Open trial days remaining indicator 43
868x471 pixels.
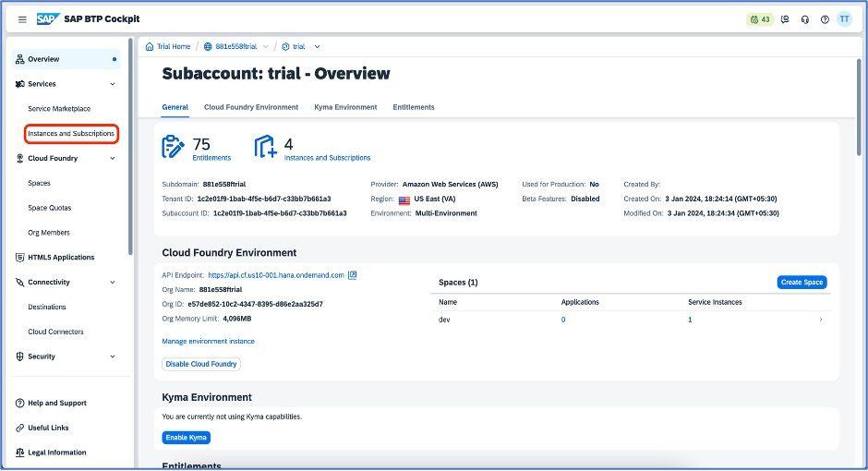tap(759, 19)
